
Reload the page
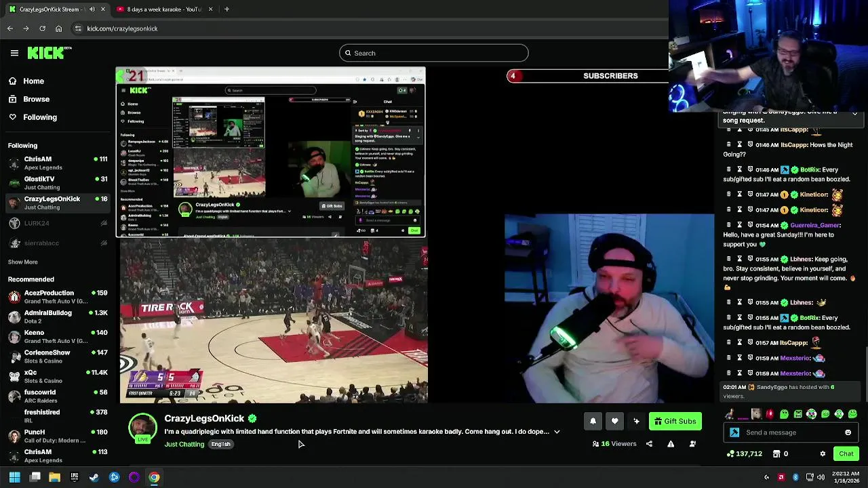coord(42,28)
